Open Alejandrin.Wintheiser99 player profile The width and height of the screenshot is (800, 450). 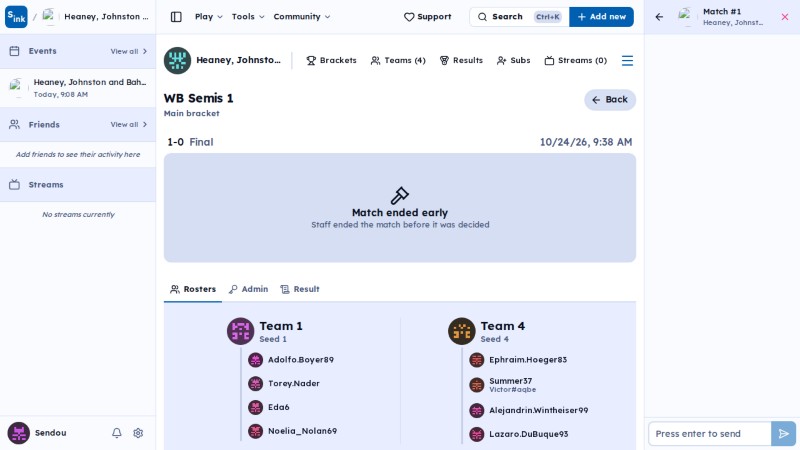[538, 410]
